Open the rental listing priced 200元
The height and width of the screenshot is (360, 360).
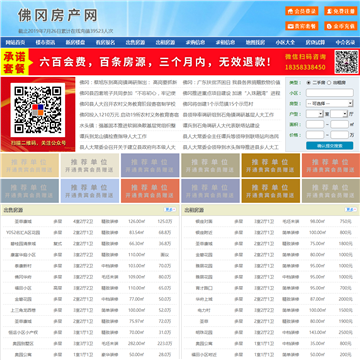click(271, 354)
